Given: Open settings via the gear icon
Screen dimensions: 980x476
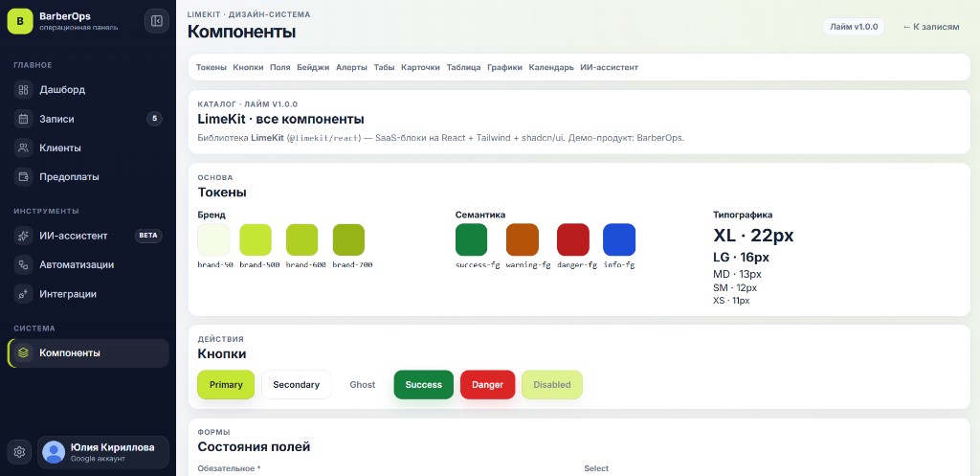Looking at the screenshot, I should point(19,452).
